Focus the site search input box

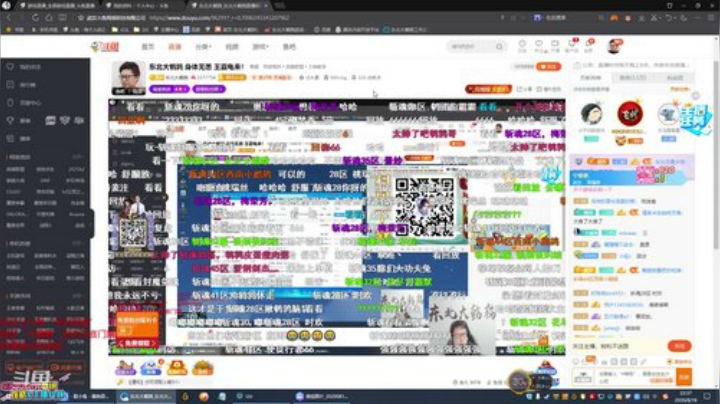click(472, 46)
